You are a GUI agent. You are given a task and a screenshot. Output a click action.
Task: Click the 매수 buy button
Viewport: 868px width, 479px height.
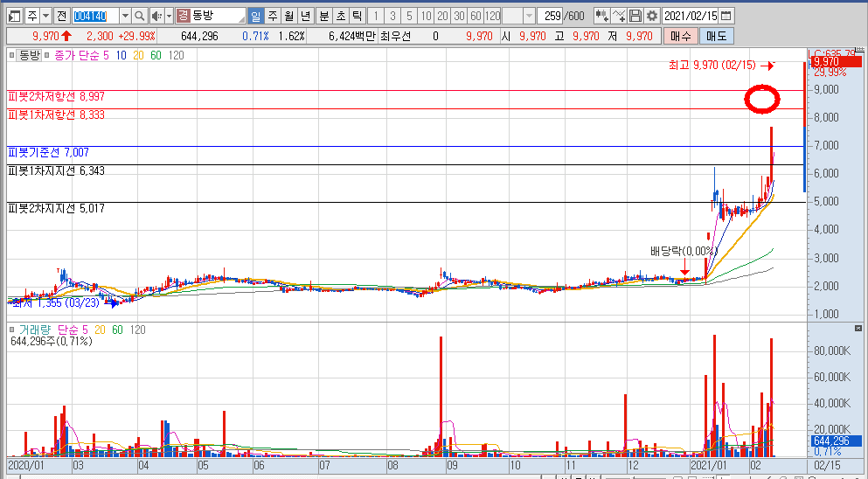[682, 36]
